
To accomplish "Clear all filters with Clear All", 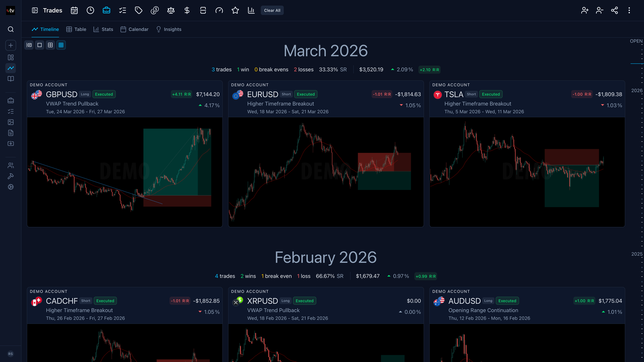I will 272,10.
